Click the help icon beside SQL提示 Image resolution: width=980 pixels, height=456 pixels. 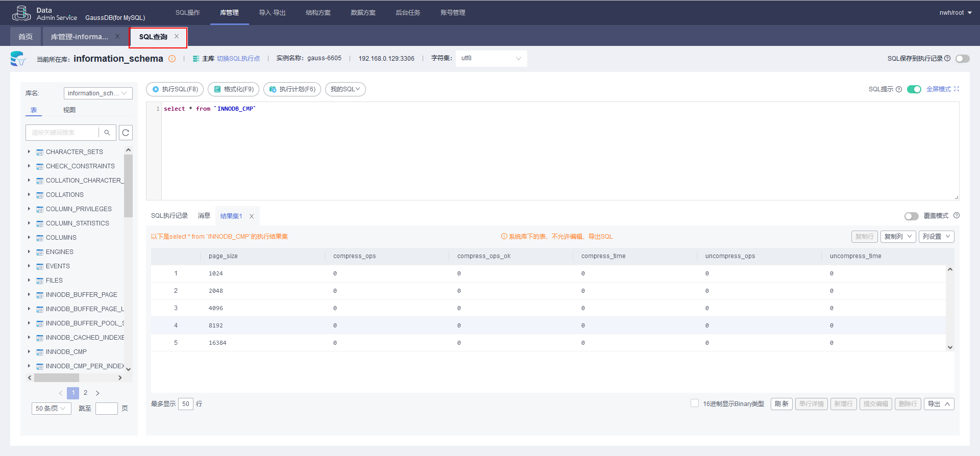899,89
